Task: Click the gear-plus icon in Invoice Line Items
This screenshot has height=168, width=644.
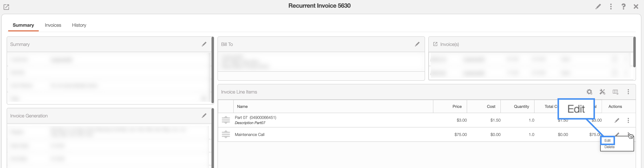Action: pyautogui.click(x=589, y=92)
